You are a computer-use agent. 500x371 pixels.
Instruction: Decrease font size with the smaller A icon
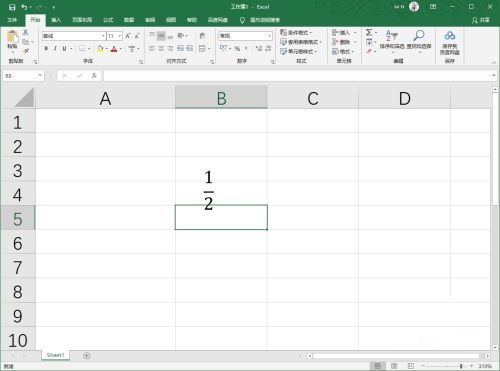click(x=137, y=36)
